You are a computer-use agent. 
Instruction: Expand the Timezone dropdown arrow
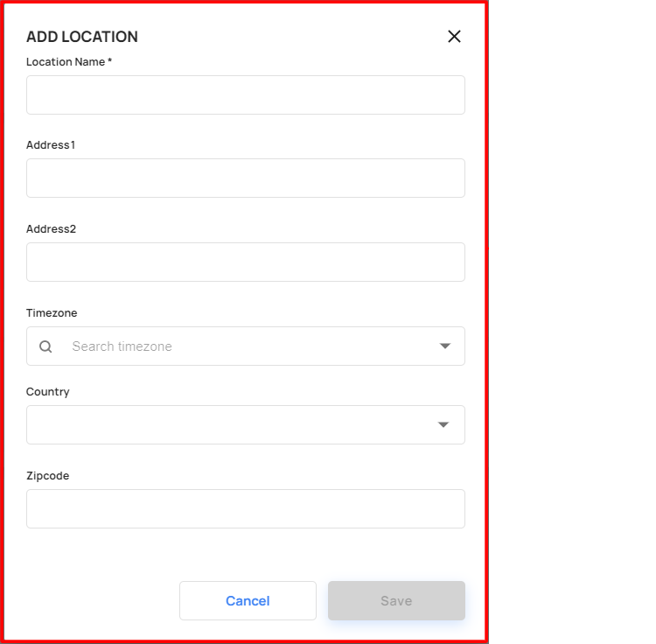(444, 346)
